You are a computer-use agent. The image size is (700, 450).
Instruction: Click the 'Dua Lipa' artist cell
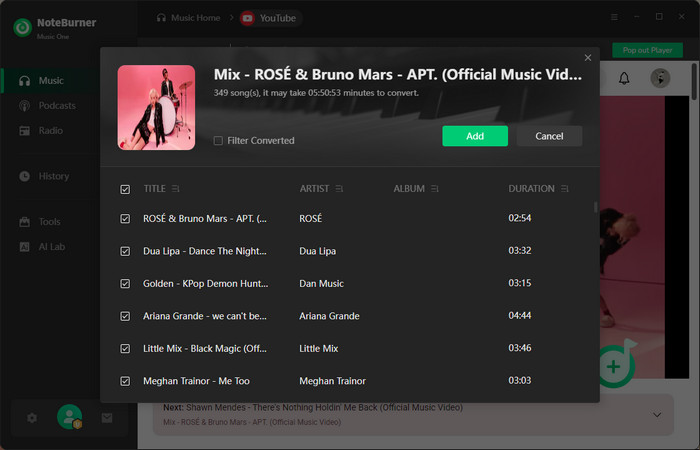coord(317,251)
